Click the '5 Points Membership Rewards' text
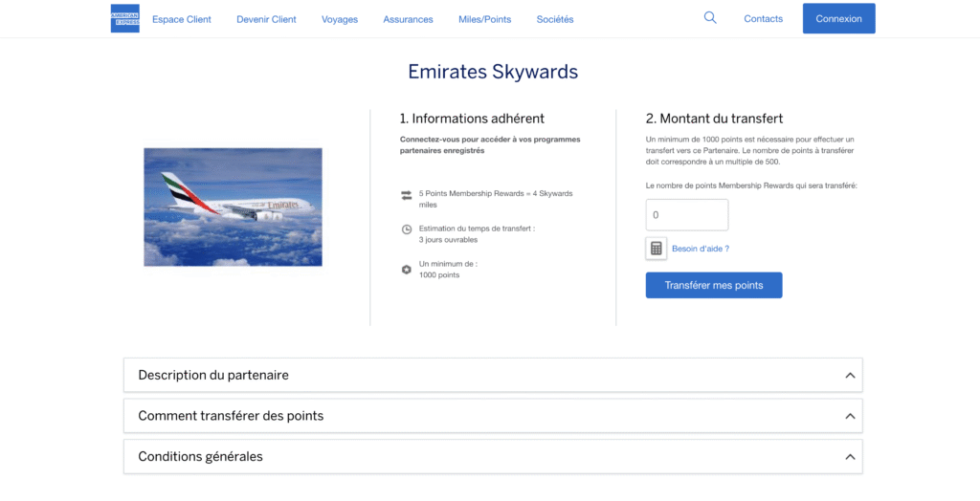Image resolution: width=980 pixels, height=501 pixels. pos(496,199)
